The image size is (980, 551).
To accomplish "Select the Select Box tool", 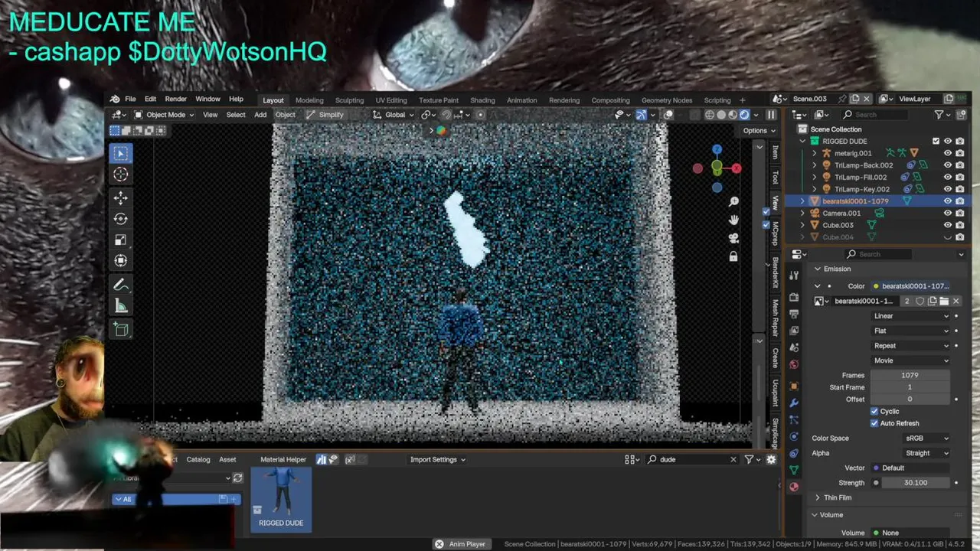I will tap(121, 153).
